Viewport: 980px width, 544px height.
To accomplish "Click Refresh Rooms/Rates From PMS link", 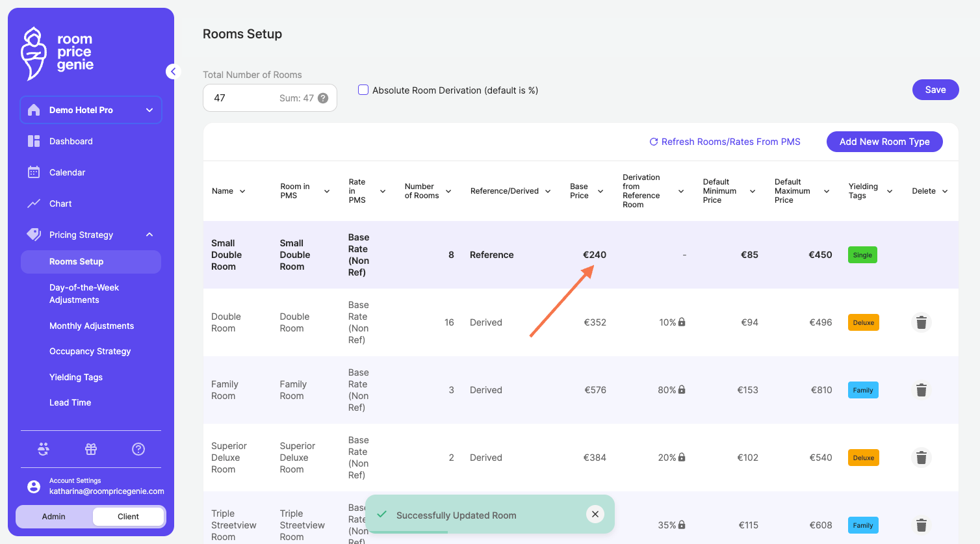I will pyautogui.click(x=725, y=142).
